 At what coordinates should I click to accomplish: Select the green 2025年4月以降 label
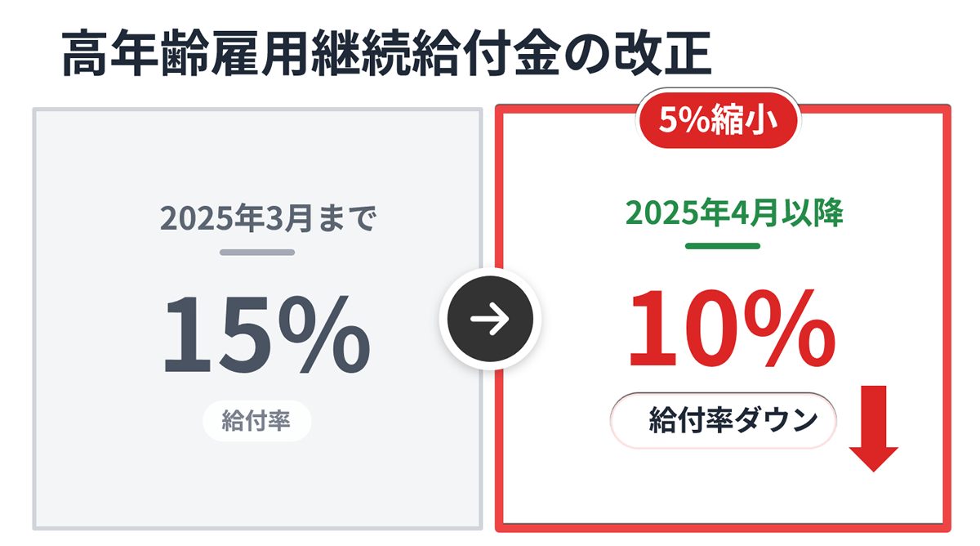coord(733,213)
